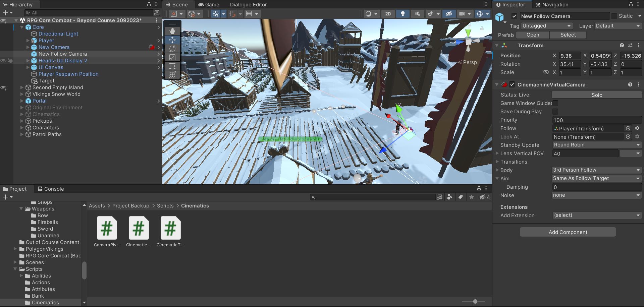Uncheck the CinemachineVirtualCamera enabled checkbox
Viewport: 644px width, 307px height.
click(x=512, y=84)
